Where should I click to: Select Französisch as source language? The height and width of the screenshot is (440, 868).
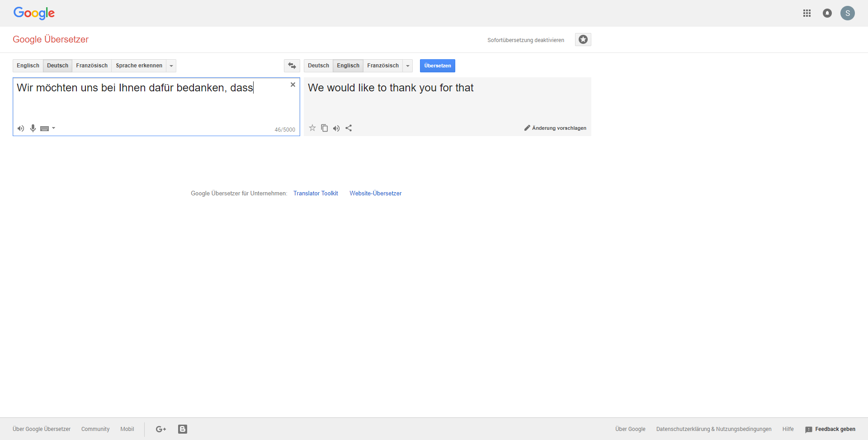click(92, 66)
